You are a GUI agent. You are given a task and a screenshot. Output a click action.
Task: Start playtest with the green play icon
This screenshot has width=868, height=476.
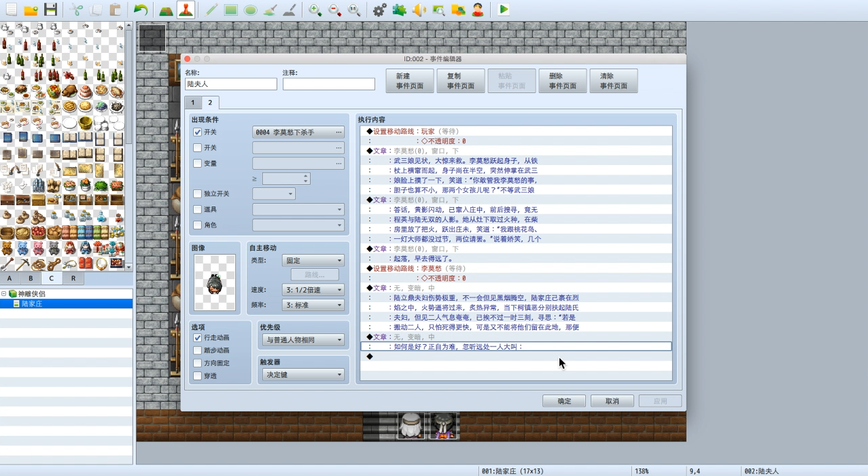[x=504, y=10]
